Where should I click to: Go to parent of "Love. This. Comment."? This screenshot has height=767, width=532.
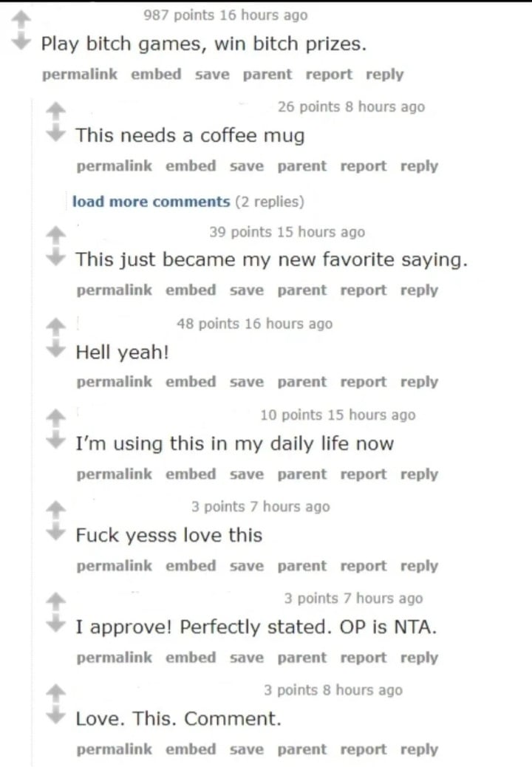(301, 749)
